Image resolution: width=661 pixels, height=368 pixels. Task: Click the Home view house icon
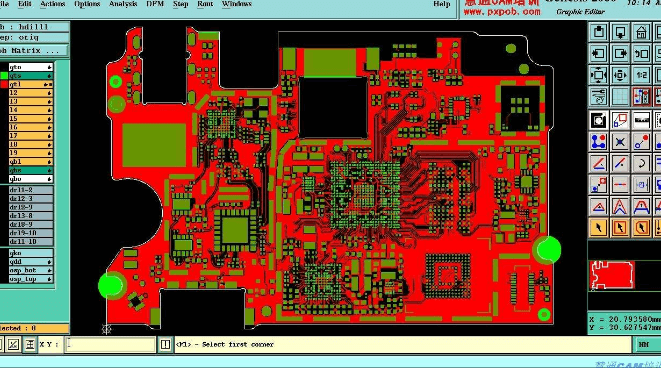(641, 32)
